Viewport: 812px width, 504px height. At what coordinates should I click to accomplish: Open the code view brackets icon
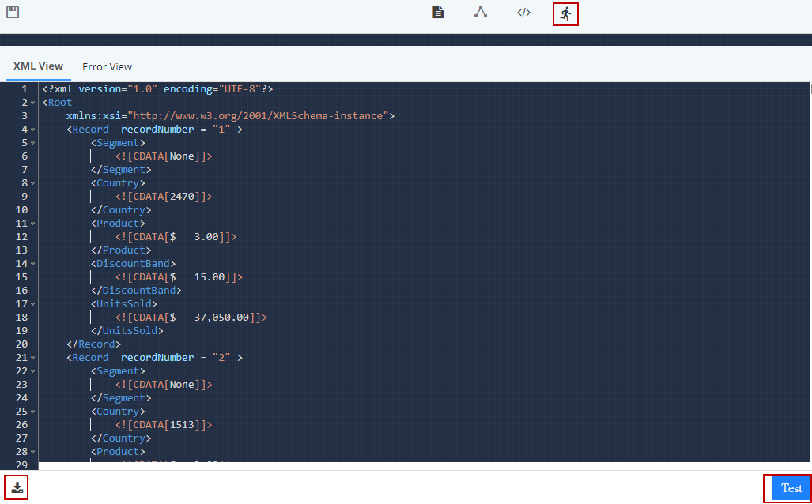523,13
